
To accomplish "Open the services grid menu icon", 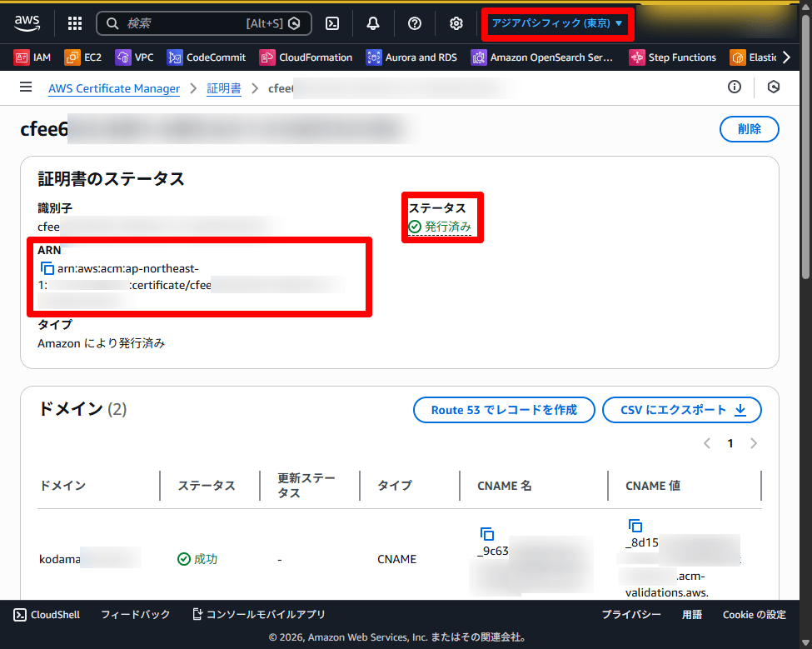I will point(75,23).
